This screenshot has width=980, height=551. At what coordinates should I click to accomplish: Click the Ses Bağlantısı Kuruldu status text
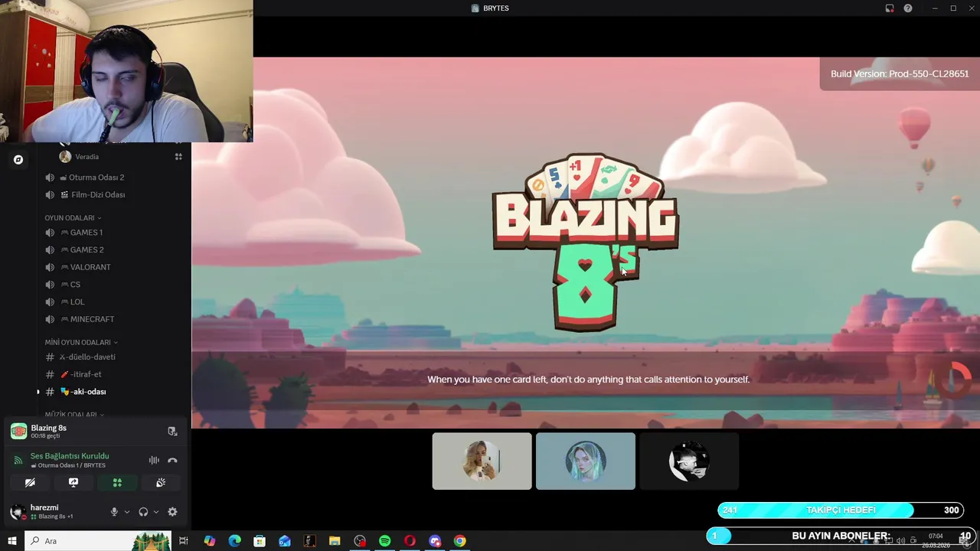70,456
